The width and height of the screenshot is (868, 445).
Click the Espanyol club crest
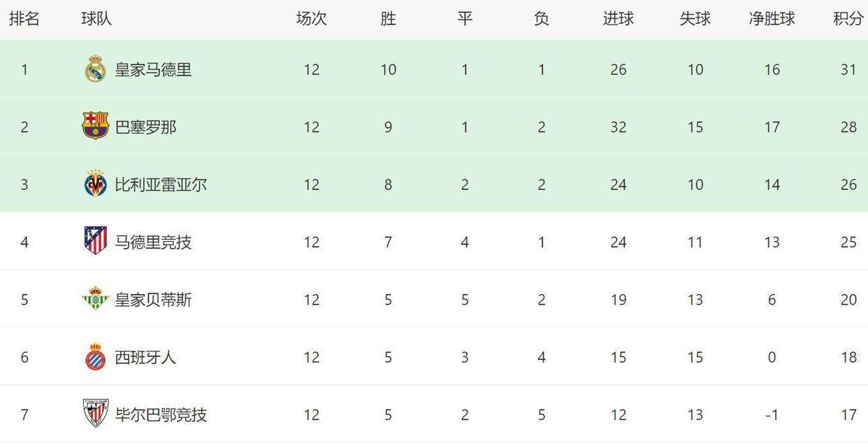pyautogui.click(x=95, y=357)
